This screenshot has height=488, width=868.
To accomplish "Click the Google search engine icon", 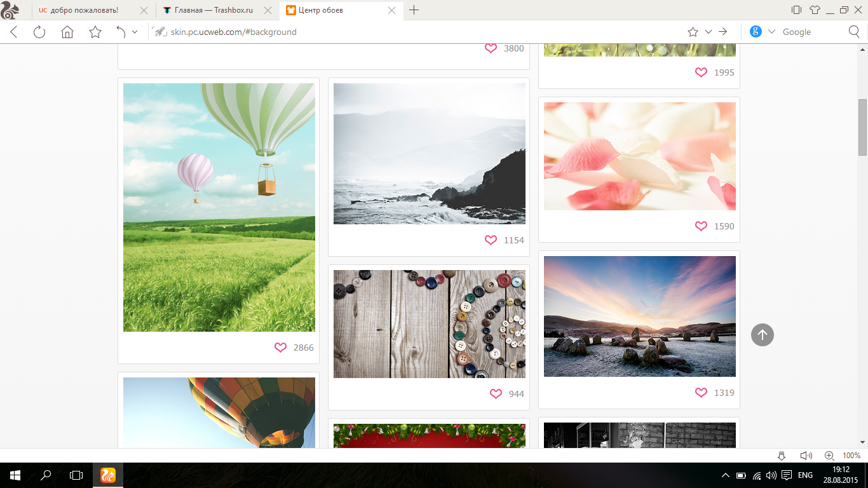I will 756,32.
